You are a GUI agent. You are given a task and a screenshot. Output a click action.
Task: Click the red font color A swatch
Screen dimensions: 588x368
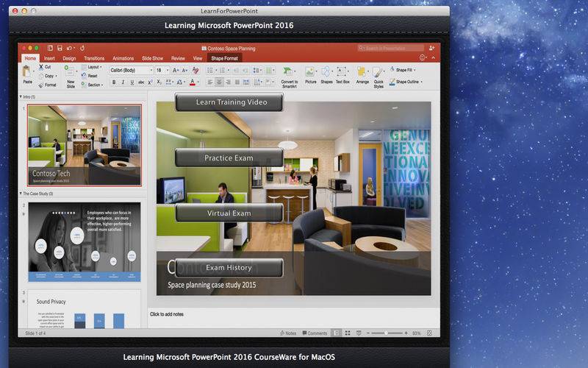click(x=193, y=82)
